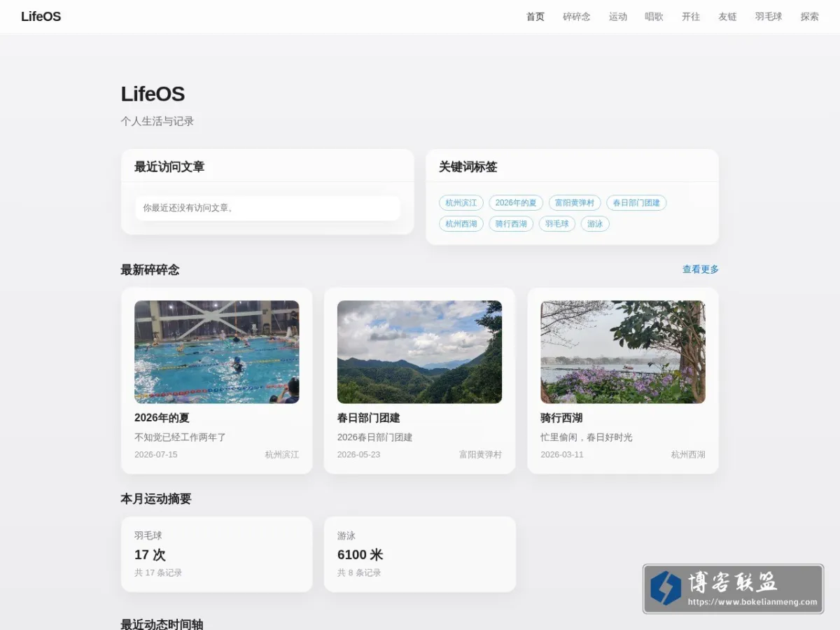Viewport: 840px width, 630px height.
Task: Open the 春日部门团建 post title
Action: [369, 418]
